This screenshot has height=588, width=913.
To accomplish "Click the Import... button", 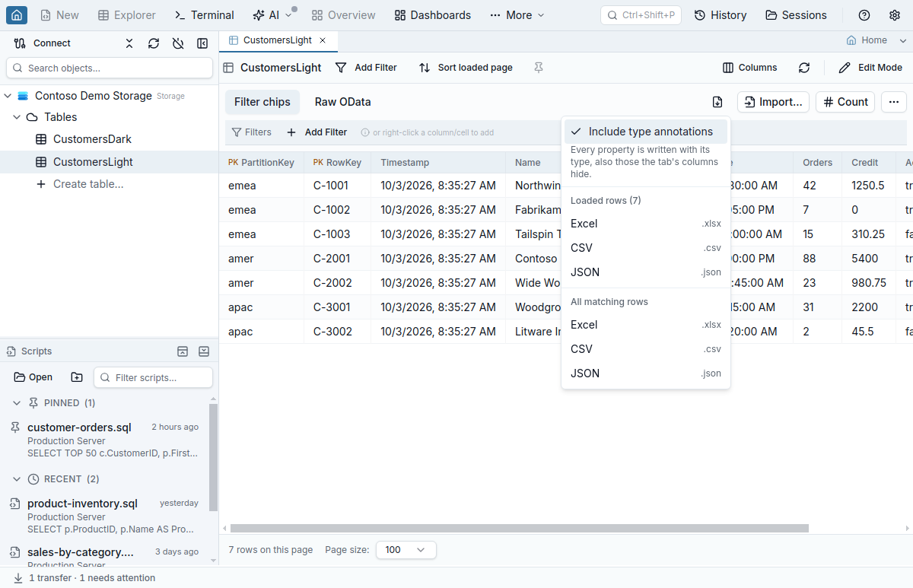I will tap(773, 102).
